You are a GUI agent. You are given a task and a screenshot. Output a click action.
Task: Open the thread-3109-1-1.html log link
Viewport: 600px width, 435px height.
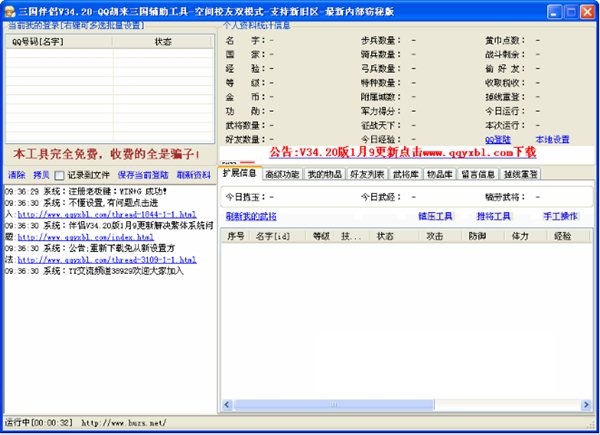click(x=107, y=260)
